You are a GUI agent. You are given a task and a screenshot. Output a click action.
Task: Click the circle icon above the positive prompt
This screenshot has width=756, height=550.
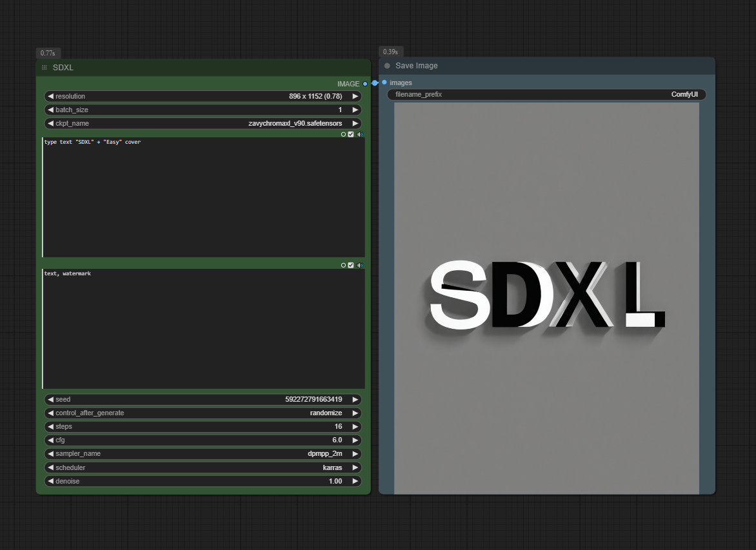coord(343,135)
